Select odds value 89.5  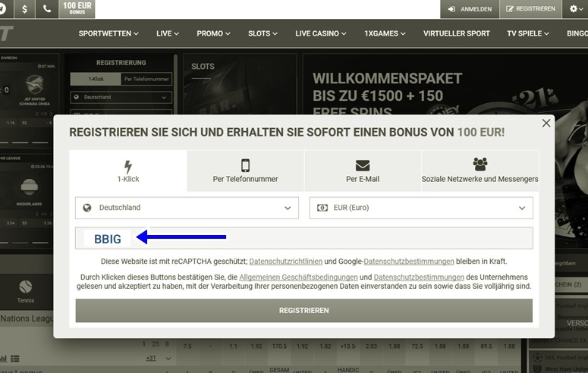coord(486,346)
